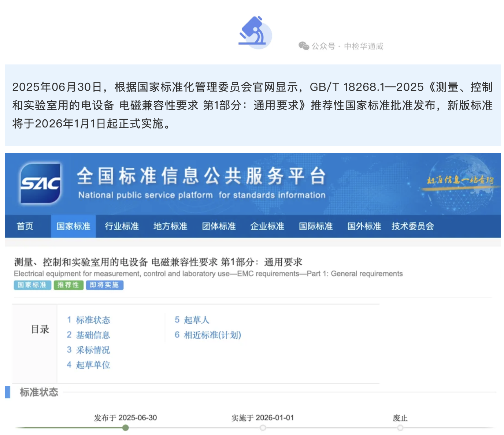Open the 技术委员会 tab
The image size is (504, 435).
point(412,226)
